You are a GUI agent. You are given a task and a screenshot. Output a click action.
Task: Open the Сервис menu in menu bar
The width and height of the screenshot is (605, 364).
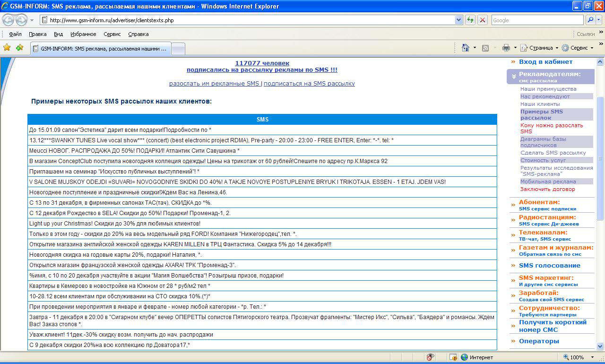(112, 34)
